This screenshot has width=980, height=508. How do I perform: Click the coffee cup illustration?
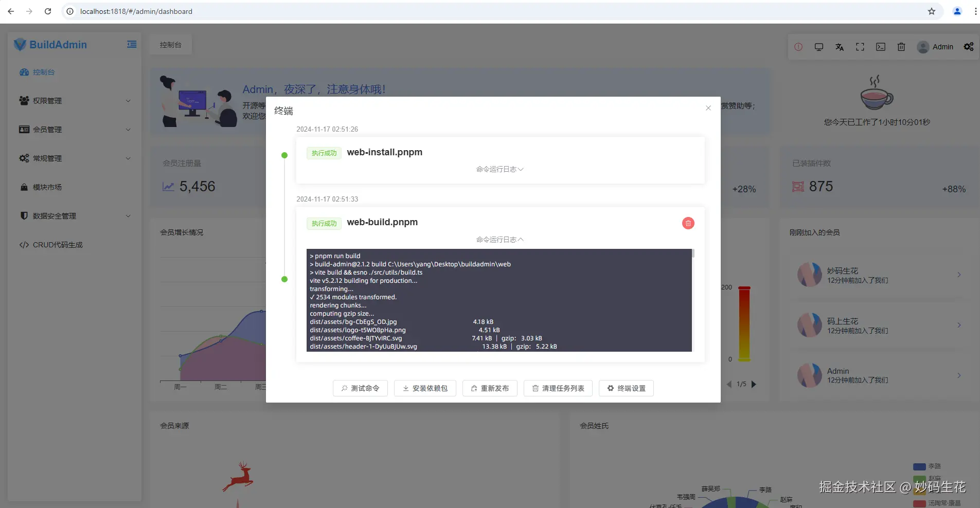877,93
